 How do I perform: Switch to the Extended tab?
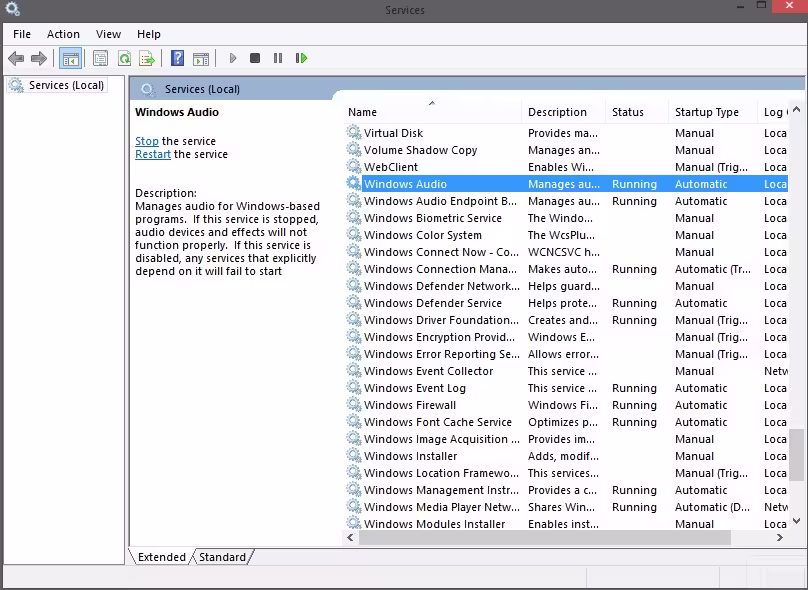pos(162,557)
